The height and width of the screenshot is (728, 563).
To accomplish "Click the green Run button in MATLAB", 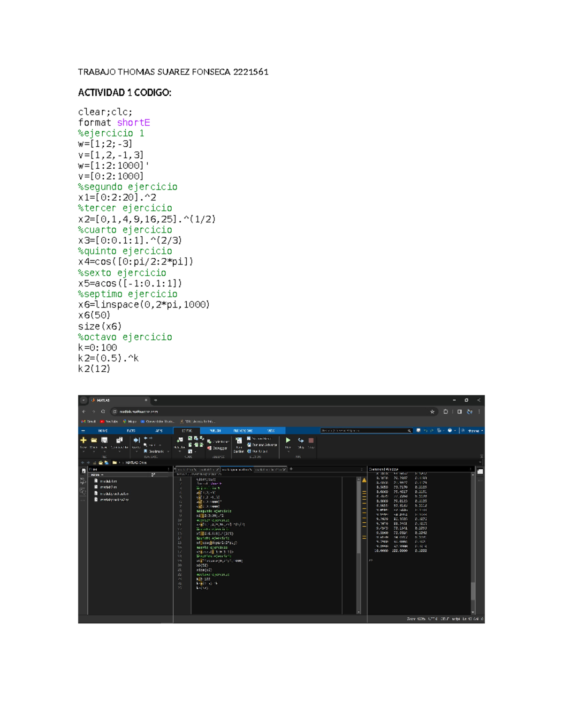I will (288, 440).
